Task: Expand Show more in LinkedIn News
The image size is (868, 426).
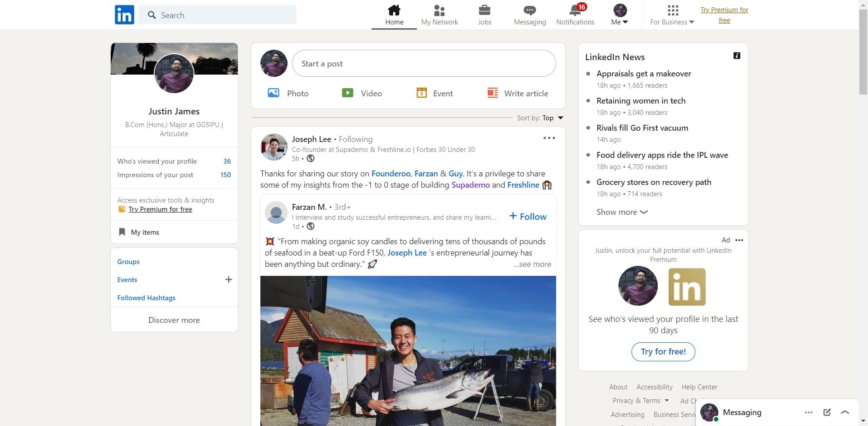Action: (622, 212)
